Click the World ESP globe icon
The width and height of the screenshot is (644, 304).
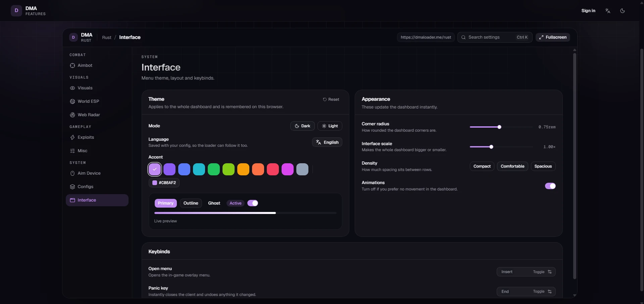[x=72, y=101]
